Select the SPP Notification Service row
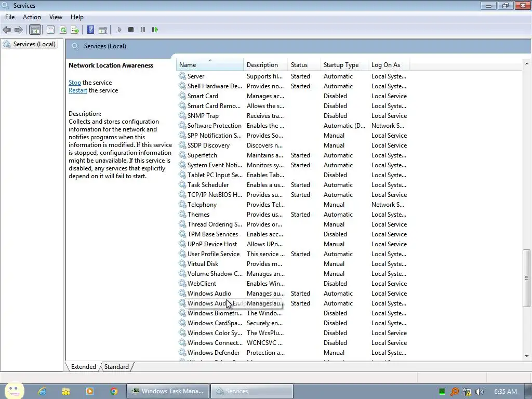Image resolution: width=532 pixels, height=399 pixels. pos(293,136)
